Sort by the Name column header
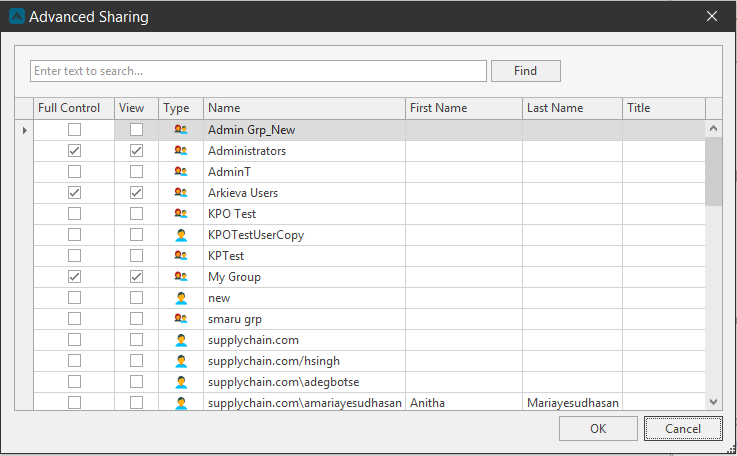This screenshot has height=456, width=737. pos(304,108)
